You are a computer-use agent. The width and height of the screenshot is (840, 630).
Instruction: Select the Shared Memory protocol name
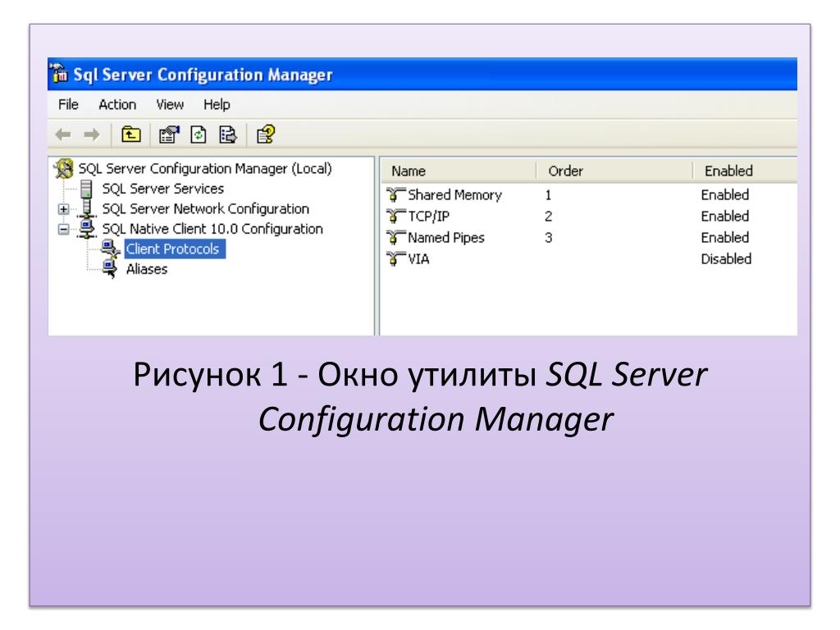(x=454, y=194)
